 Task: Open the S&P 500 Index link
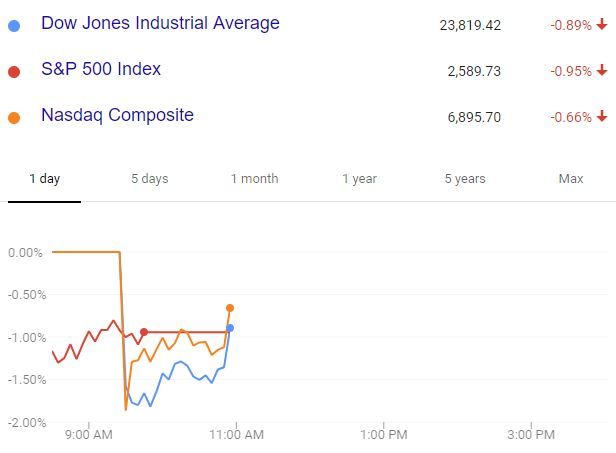(x=101, y=69)
